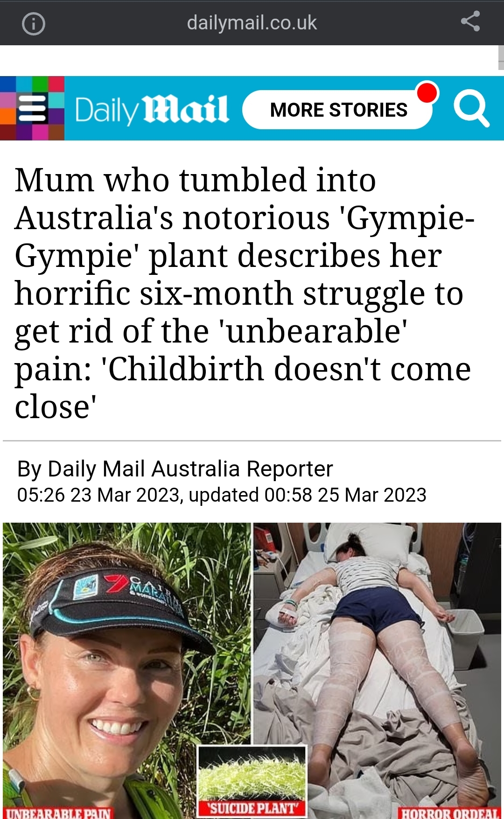The height and width of the screenshot is (819, 504).
Task: Click the colorful mosaic menu tile
Action: point(32,108)
